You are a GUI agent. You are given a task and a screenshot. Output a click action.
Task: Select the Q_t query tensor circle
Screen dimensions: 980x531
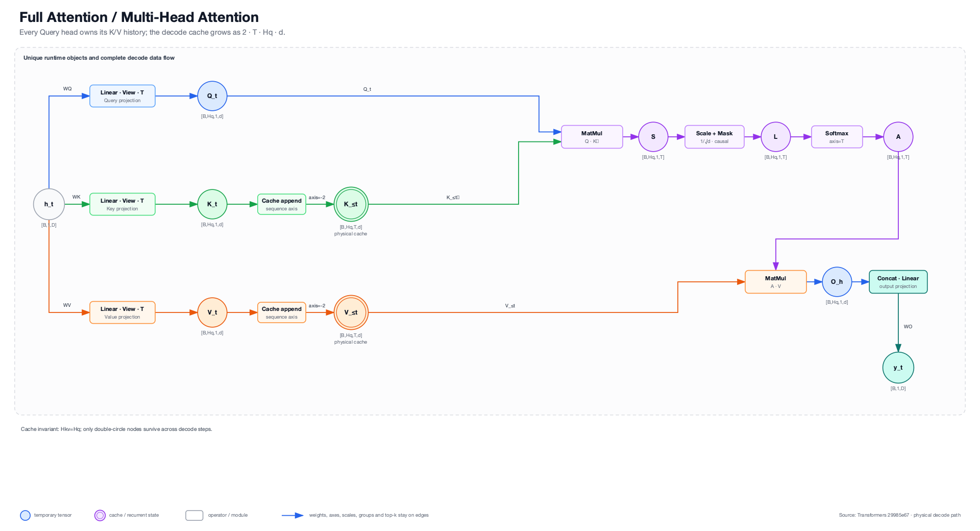[x=212, y=96]
